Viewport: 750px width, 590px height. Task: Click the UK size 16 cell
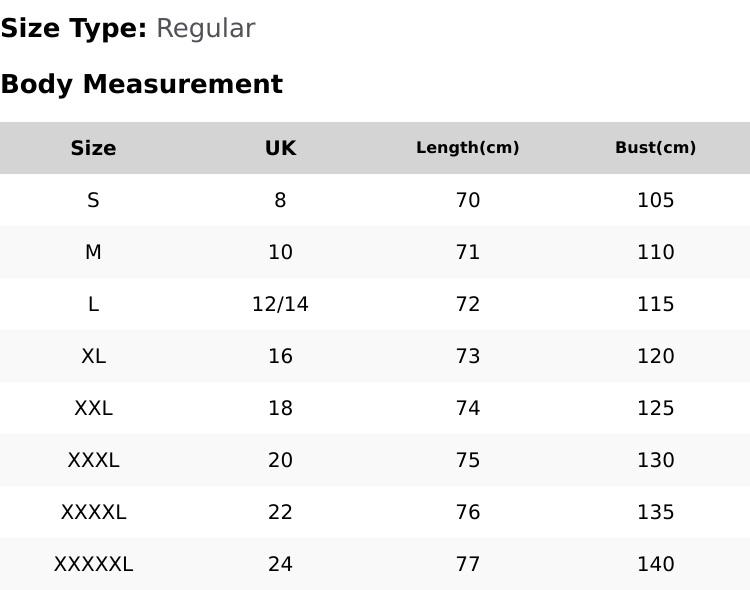tap(280, 356)
